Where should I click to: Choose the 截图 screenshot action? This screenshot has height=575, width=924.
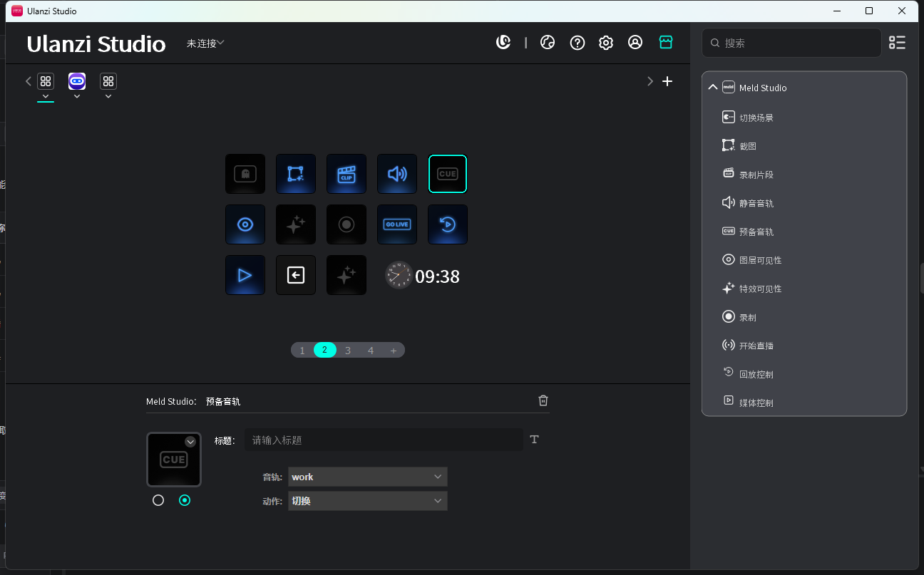pyautogui.click(x=749, y=145)
